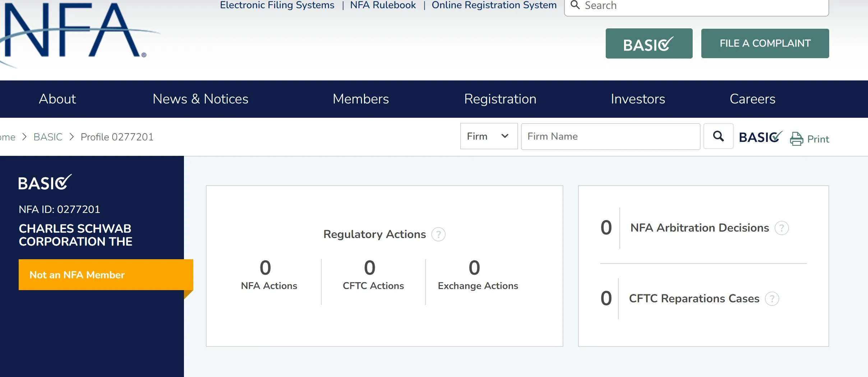Click the CFTC Reparations Cases label
Viewport: 868px width, 377px height.
694,299
